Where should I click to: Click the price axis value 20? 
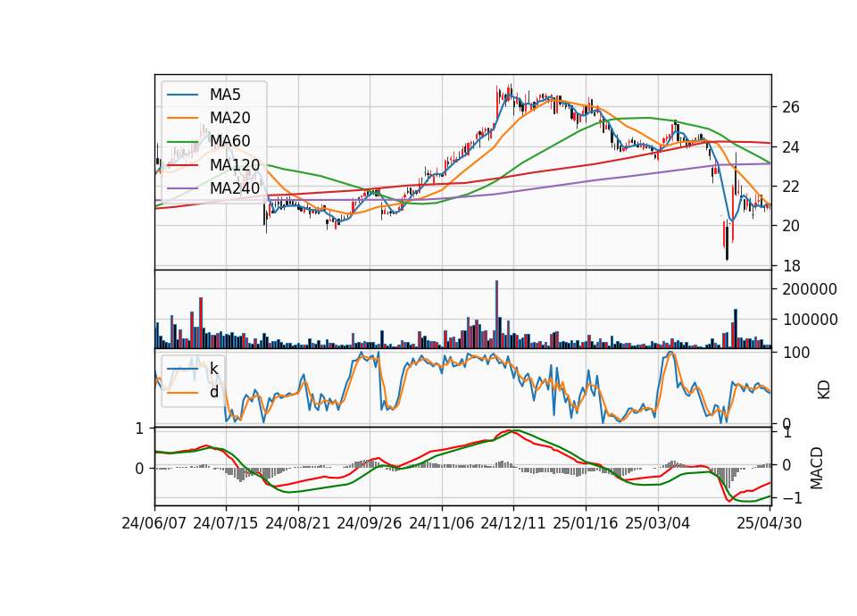pos(791,226)
